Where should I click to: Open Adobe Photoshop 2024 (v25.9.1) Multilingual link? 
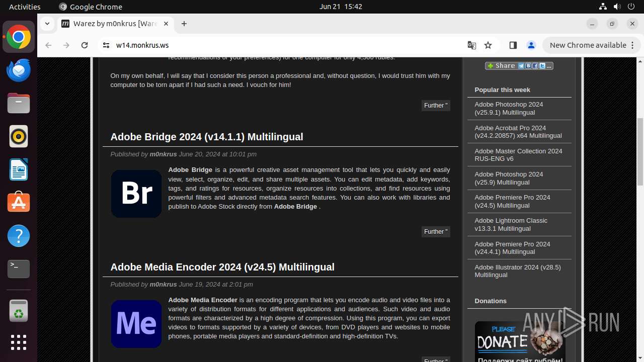509,109
